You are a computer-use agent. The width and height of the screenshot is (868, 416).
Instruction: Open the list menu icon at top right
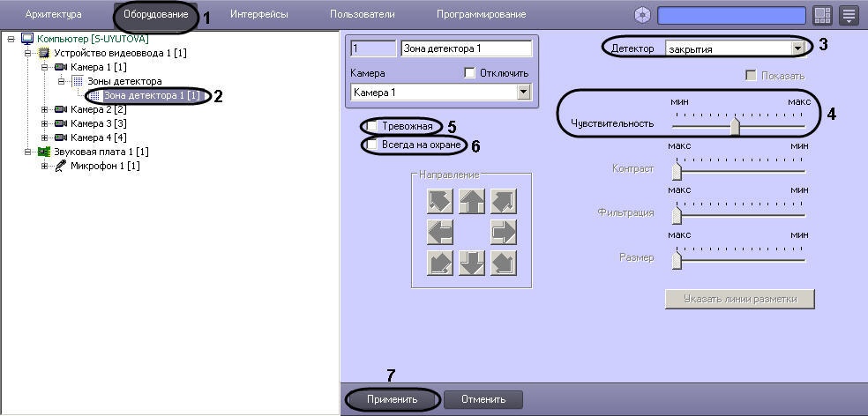849,15
